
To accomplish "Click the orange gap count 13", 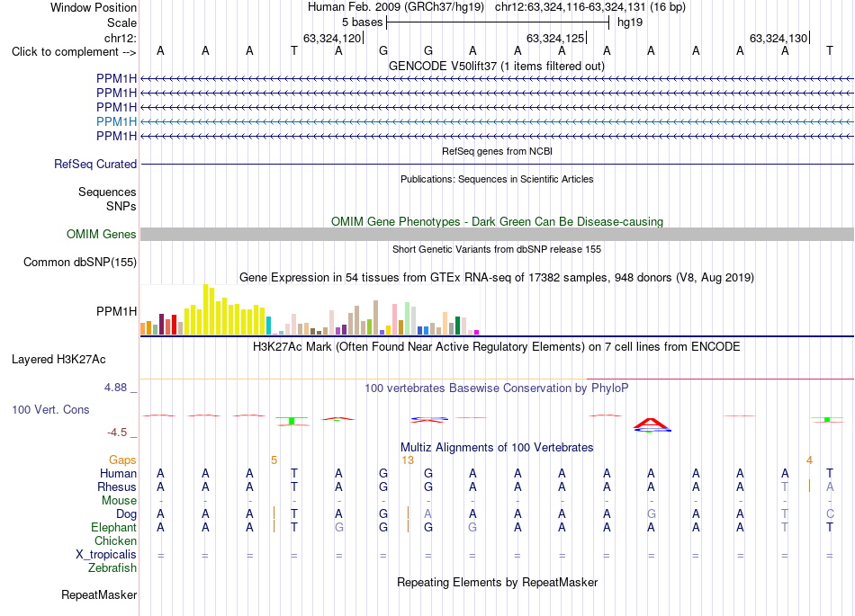I will tap(408, 460).
